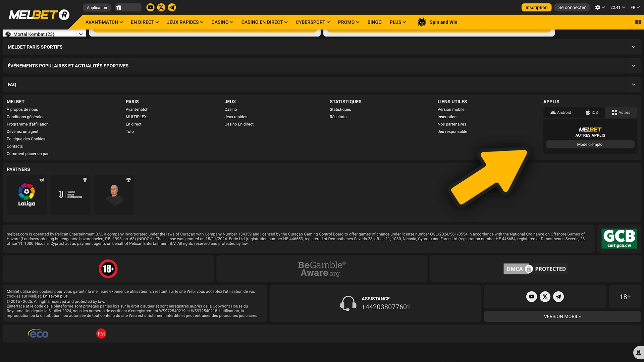
Task: Open the LaLiga partner thumbnail
Action: tap(27, 195)
